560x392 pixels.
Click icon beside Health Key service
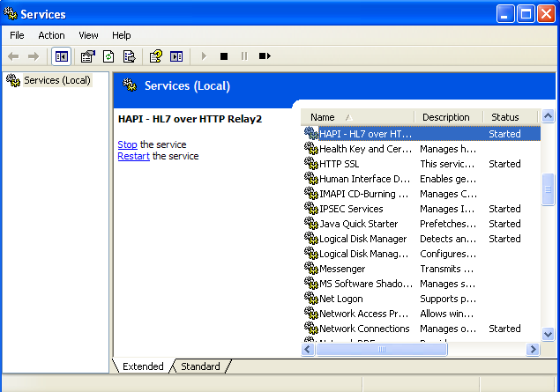tap(311, 148)
